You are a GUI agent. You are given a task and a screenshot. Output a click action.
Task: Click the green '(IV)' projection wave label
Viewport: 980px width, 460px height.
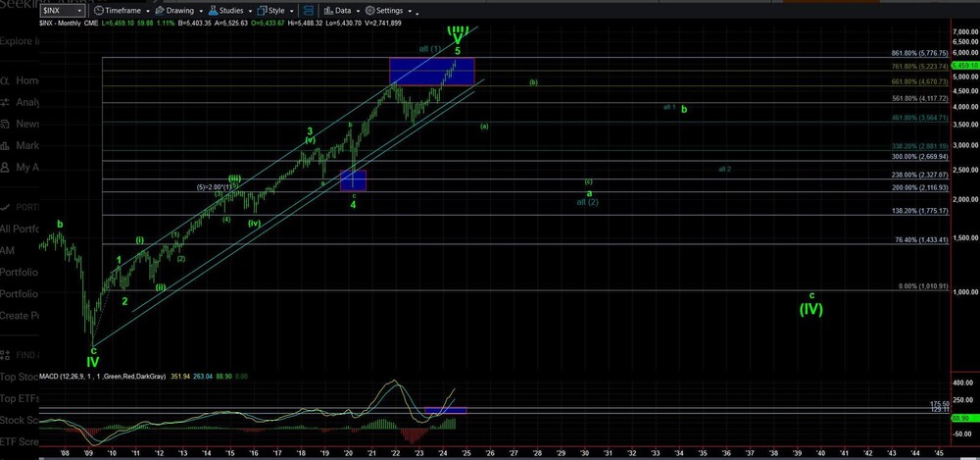point(811,309)
